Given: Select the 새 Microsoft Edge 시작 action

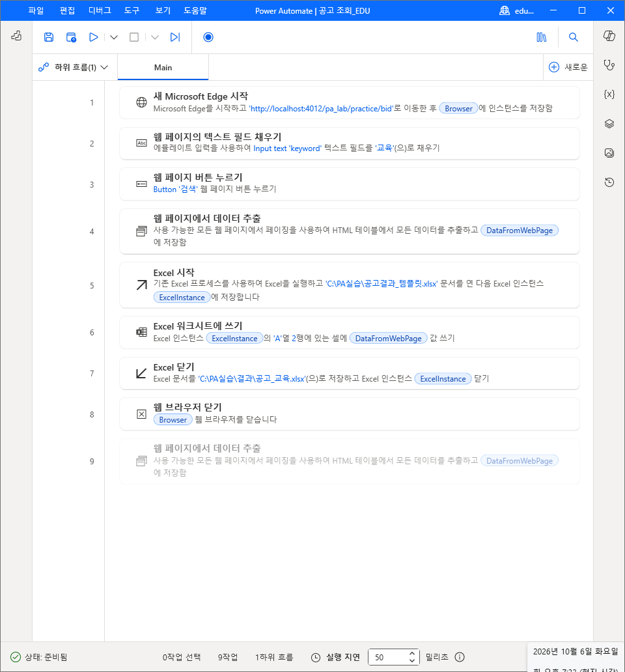Looking at the screenshot, I should coord(350,102).
